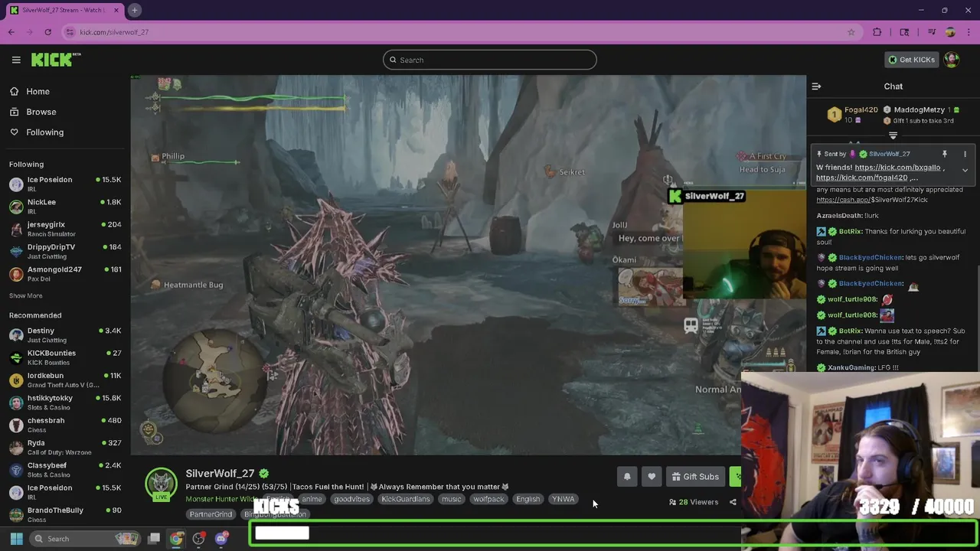Open hstikkytokky recommended channel

[x=65, y=402]
